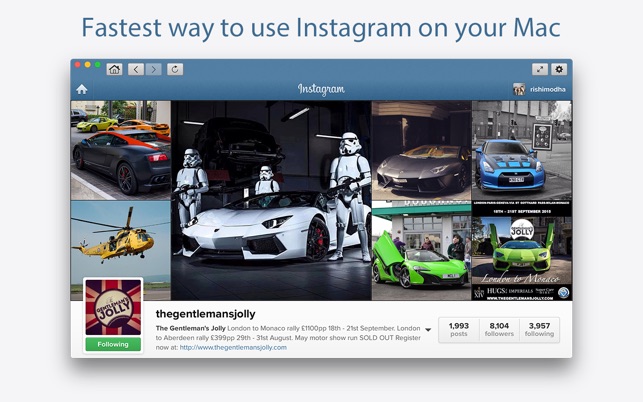Image resolution: width=643 pixels, height=402 pixels.
Task: Click the Instagram logo in the header
Action: click(321, 89)
